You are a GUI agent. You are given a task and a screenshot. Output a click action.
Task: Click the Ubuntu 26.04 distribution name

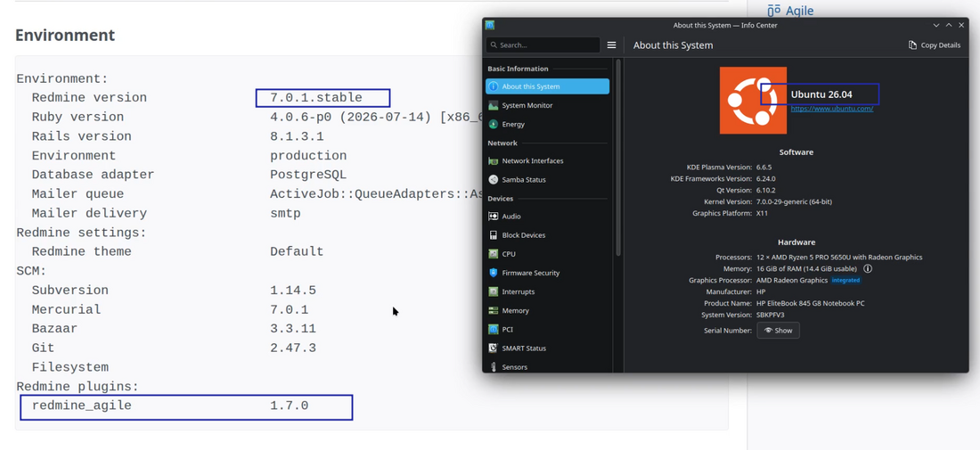821,95
